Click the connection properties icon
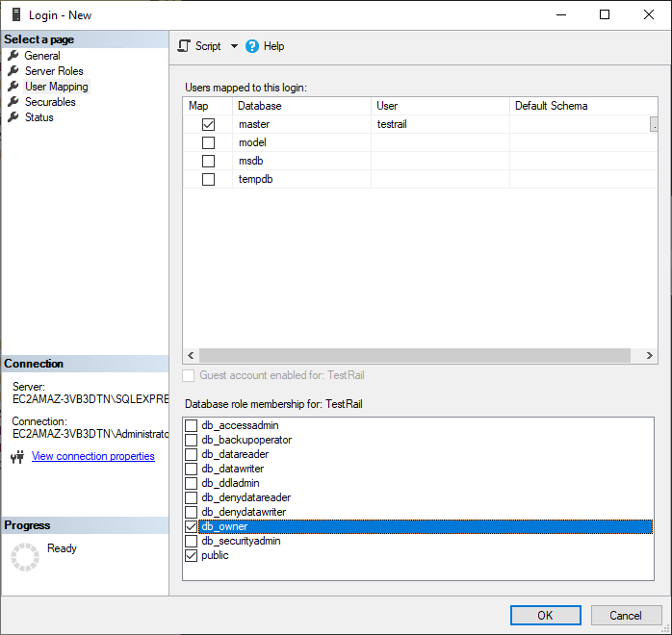672x635 pixels. (17, 457)
